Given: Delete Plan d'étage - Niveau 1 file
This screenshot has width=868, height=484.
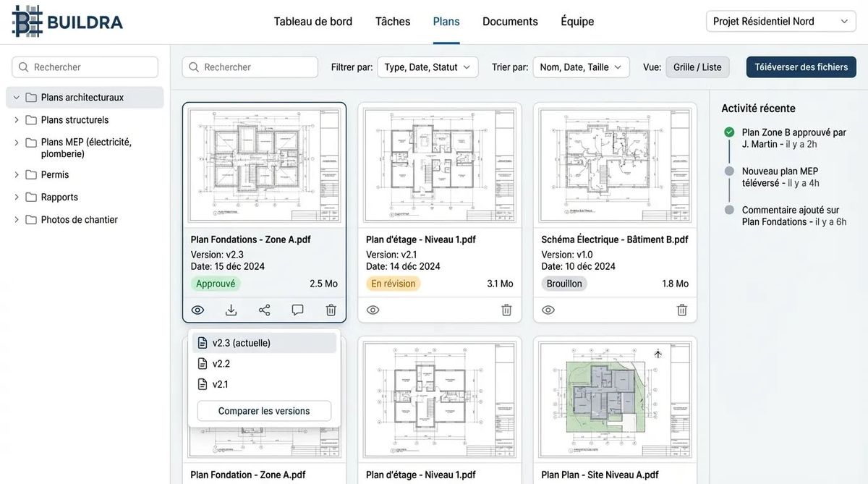Looking at the screenshot, I should coord(506,310).
